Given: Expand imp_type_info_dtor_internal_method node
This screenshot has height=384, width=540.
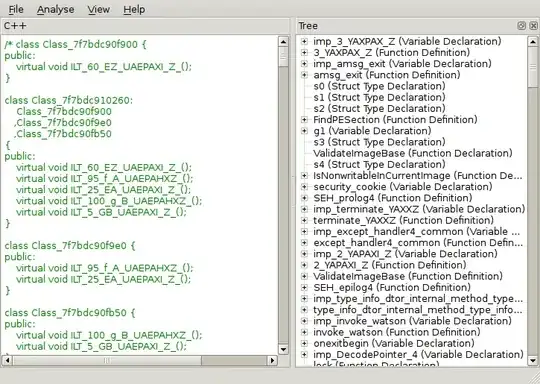Looking at the screenshot, I should pyautogui.click(x=304, y=299).
